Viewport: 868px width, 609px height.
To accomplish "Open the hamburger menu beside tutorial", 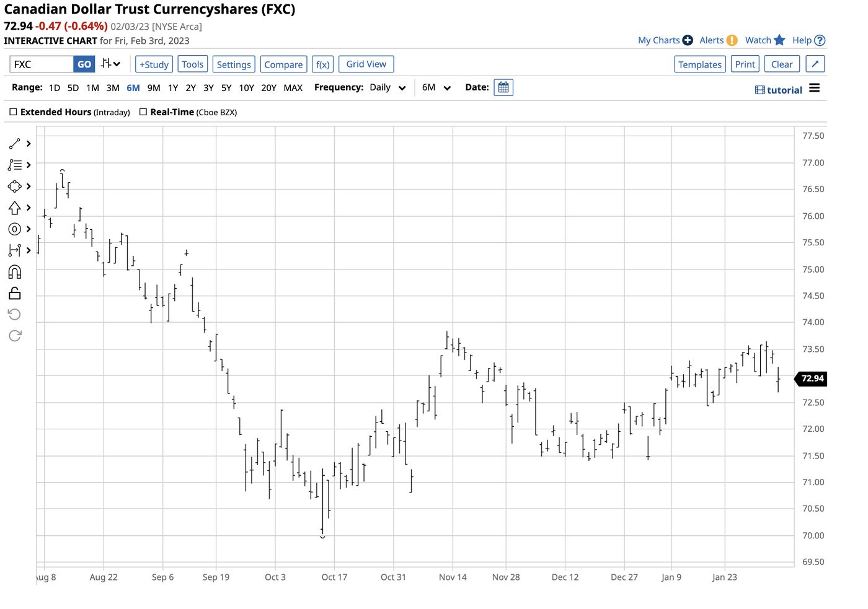I will 815,89.
